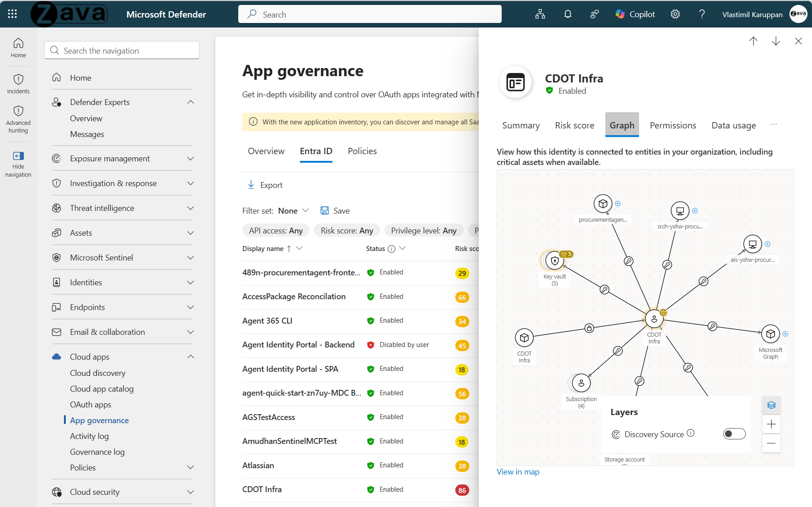The image size is (812, 507).
Task: Select the srch-yxhw-procu node
Action: click(x=680, y=210)
